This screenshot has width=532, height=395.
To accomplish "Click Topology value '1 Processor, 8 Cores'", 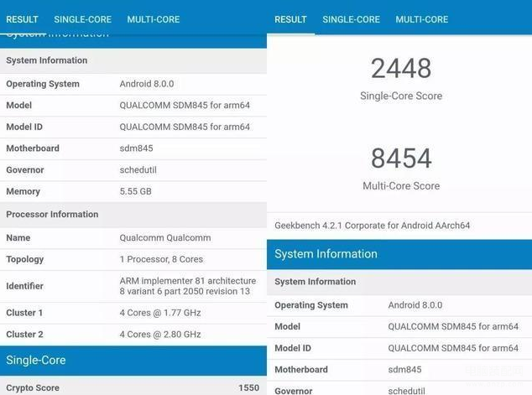I will point(161,259).
